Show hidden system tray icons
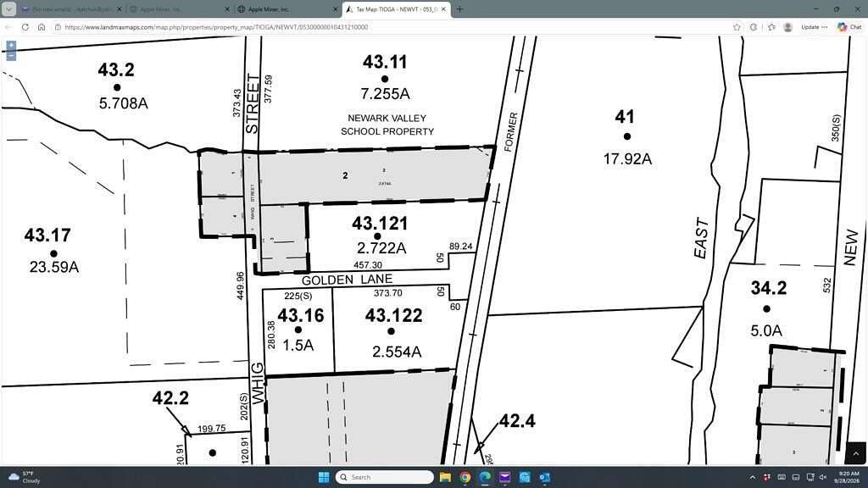 [x=753, y=477]
